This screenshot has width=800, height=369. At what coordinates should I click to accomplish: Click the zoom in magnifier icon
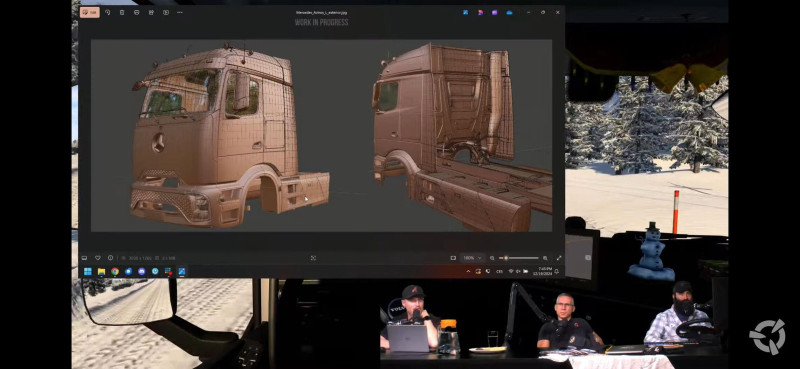click(545, 258)
